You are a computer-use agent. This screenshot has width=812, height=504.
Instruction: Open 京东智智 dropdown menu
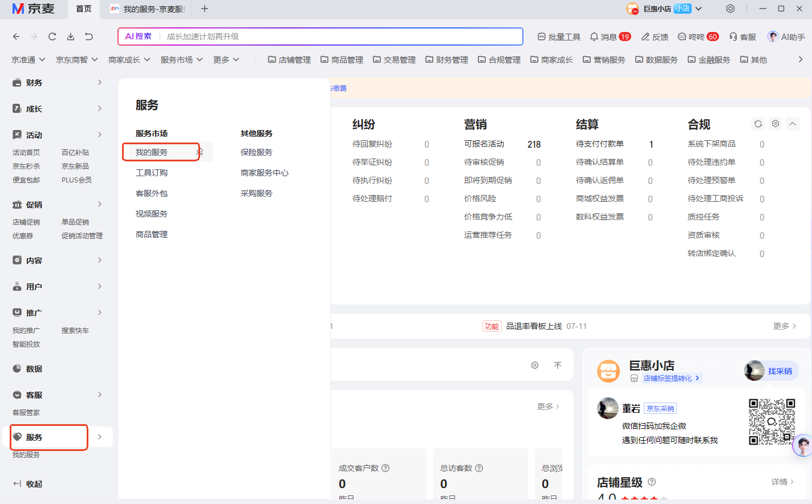pos(77,60)
